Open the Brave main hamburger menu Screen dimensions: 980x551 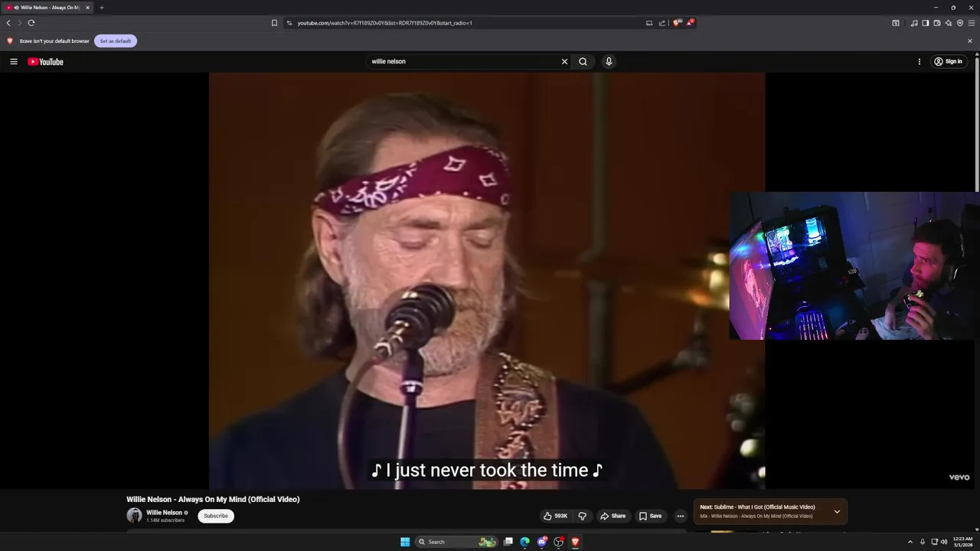click(x=972, y=23)
